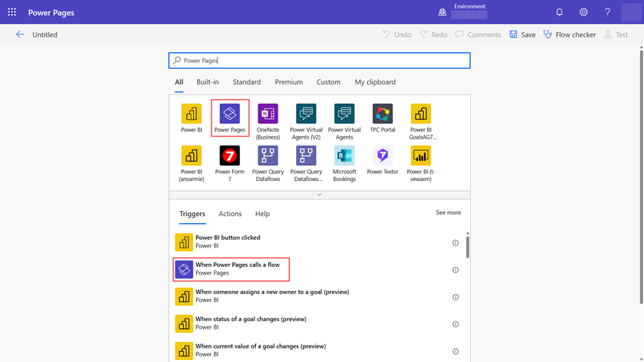Switch to the Custom tab
644x362 pixels.
[328, 82]
